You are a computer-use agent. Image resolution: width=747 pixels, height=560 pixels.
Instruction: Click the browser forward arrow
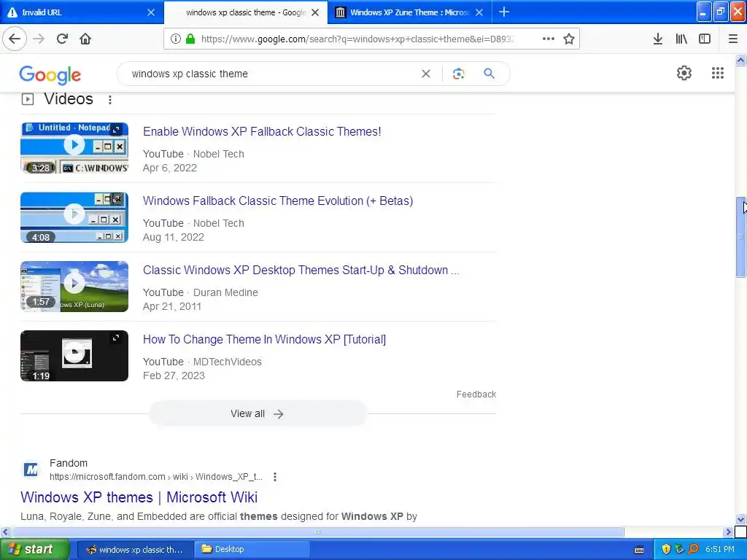(x=39, y=39)
